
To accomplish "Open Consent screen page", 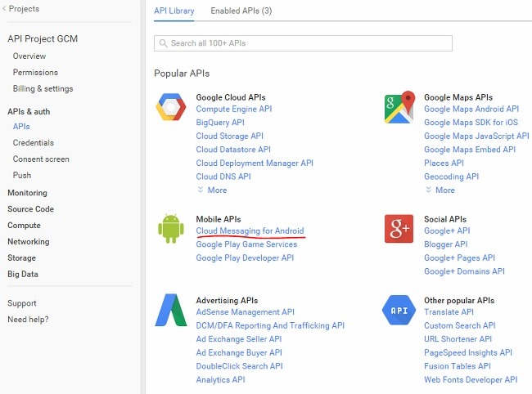I will (41, 159).
